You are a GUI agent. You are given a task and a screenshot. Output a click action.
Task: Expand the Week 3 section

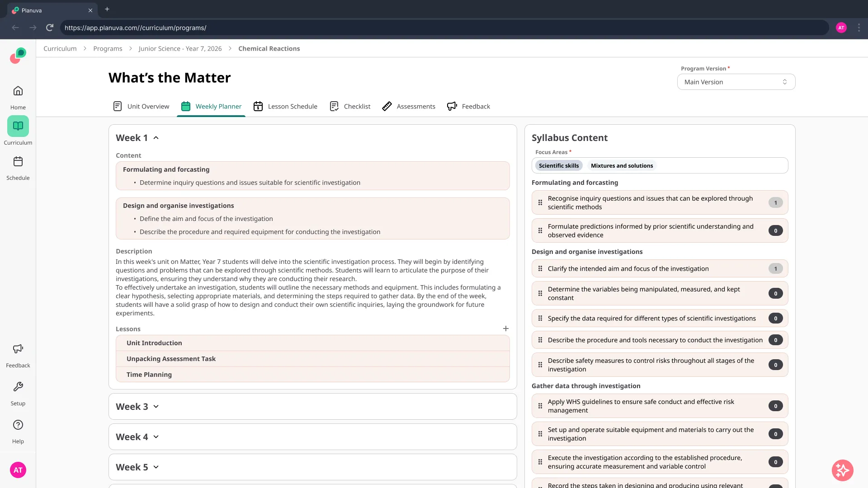coord(156,407)
